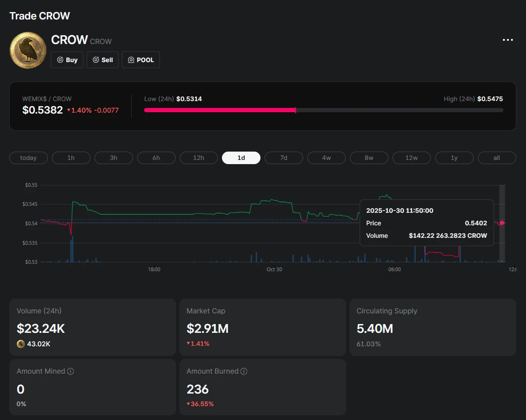Show the 4w price history
Screen dimensions: 526x420
click(x=326, y=158)
